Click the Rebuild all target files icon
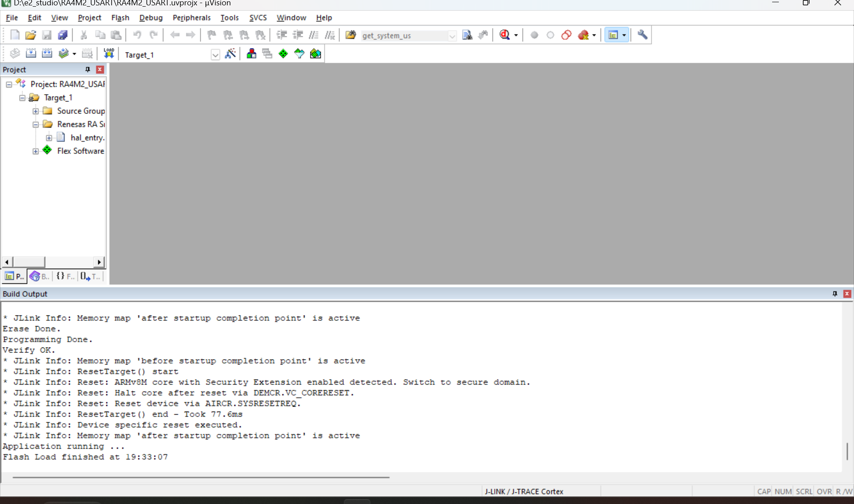Image resolution: width=854 pixels, height=504 pixels. tap(47, 54)
